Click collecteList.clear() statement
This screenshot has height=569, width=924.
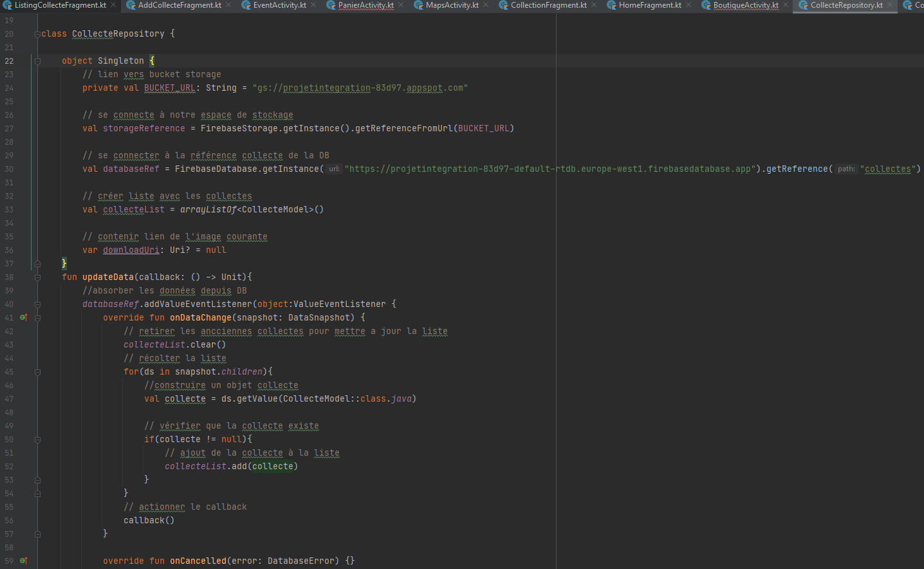tap(175, 345)
